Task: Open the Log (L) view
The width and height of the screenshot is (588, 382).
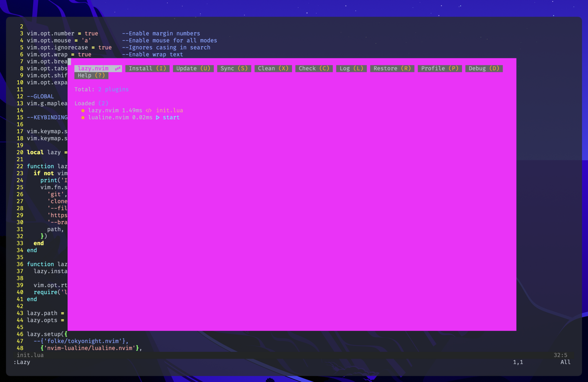Action: tap(351, 68)
